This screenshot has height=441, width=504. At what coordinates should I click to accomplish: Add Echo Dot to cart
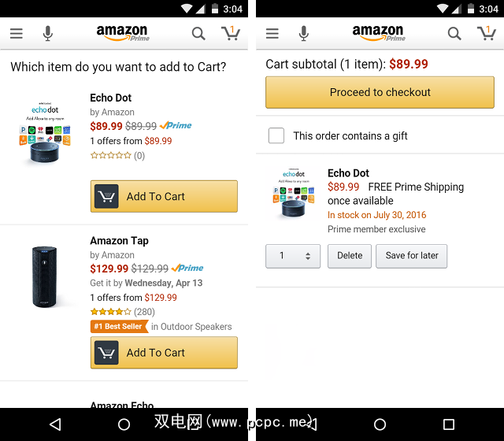[x=164, y=197]
